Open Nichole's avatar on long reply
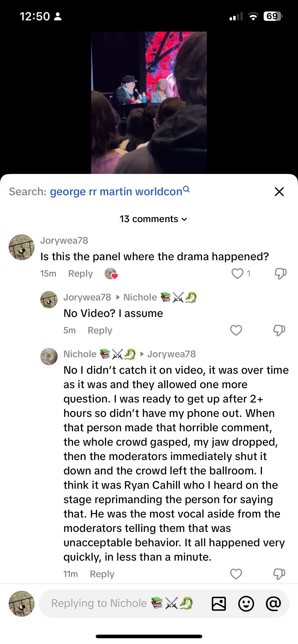This screenshot has width=298, height=644. coord(49,356)
